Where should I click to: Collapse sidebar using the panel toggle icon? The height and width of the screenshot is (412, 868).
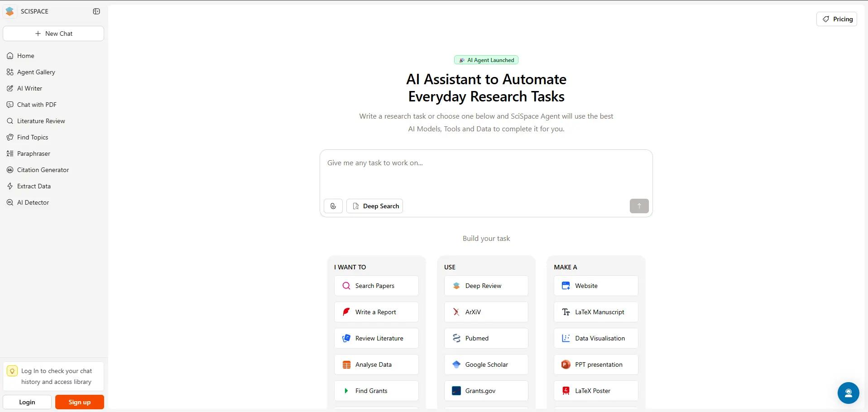coord(96,11)
